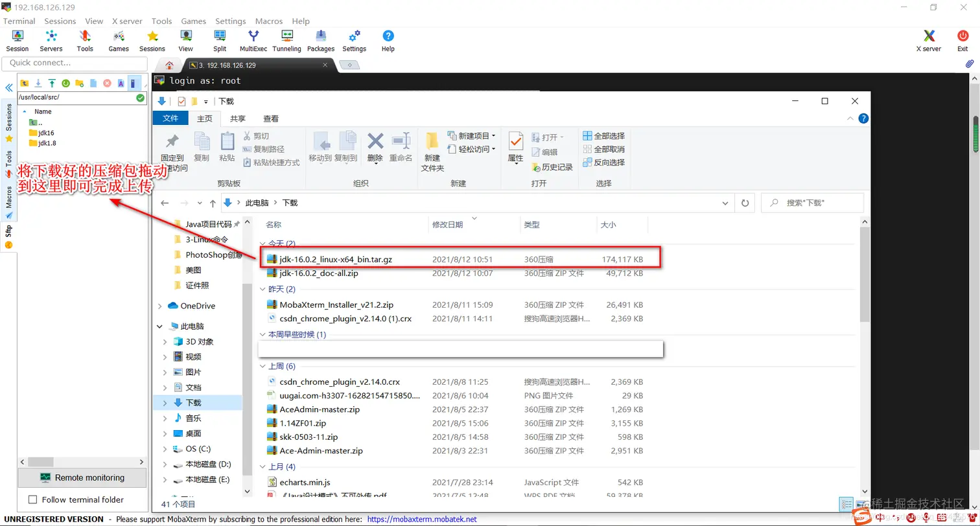The height and width of the screenshot is (526, 980).
Task: Open the mobaxterm.mobatek.net link
Action: tap(422, 519)
